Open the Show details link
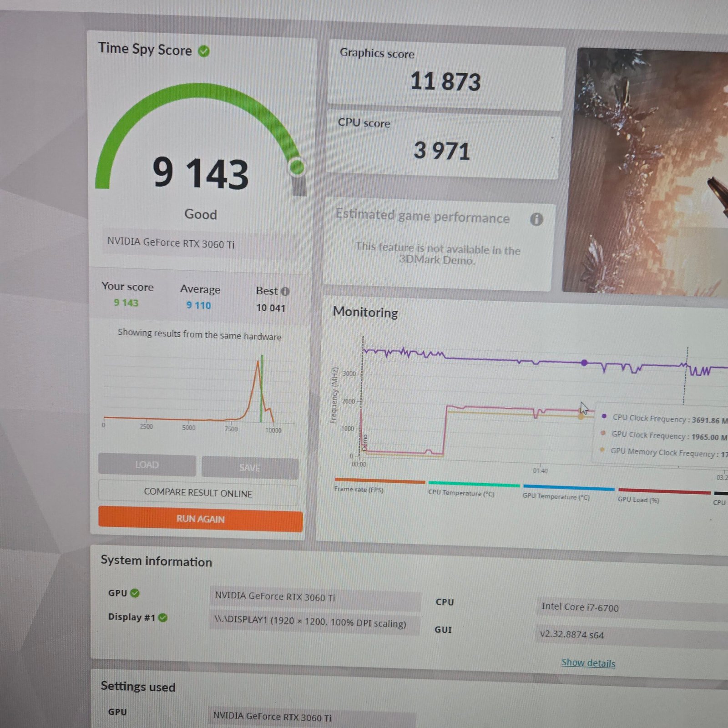728x728 pixels. click(588, 663)
